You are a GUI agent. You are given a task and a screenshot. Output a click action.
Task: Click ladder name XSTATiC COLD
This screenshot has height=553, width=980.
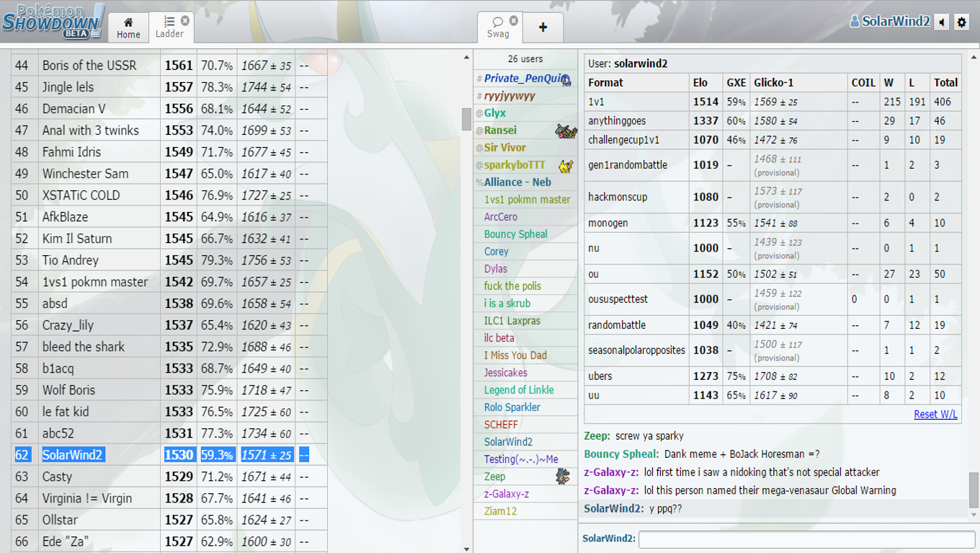click(81, 195)
